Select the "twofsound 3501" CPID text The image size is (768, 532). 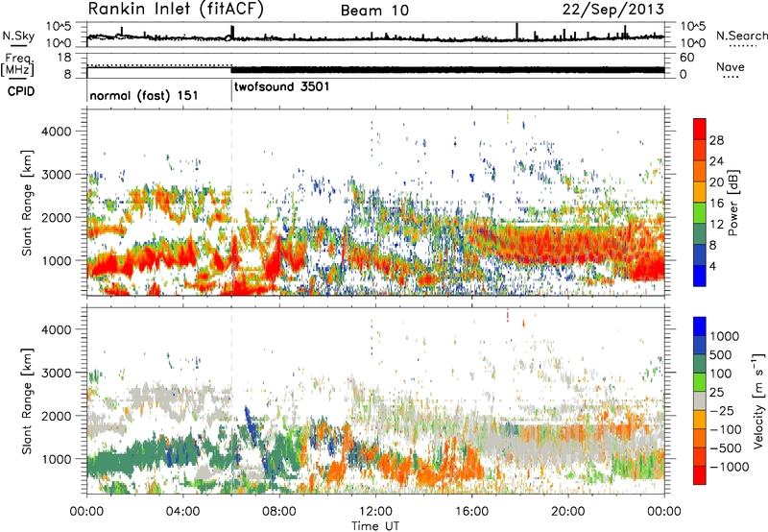282,87
